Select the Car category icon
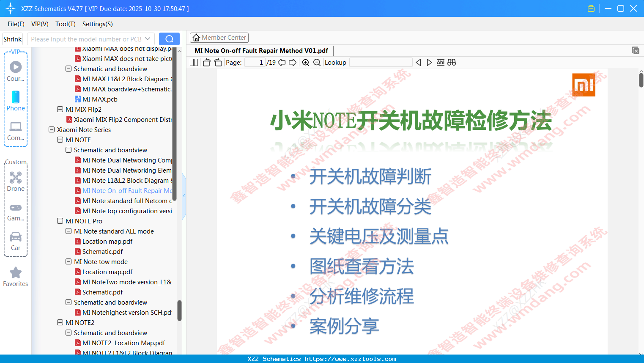644x363 pixels. pos(16,240)
